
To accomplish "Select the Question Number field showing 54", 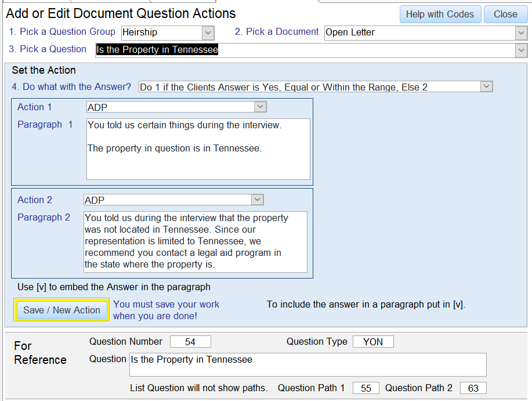I will click(190, 342).
